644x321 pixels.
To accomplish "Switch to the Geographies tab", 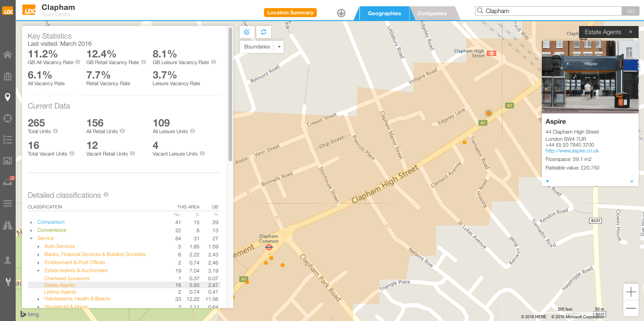I will [x=384, y=13].
